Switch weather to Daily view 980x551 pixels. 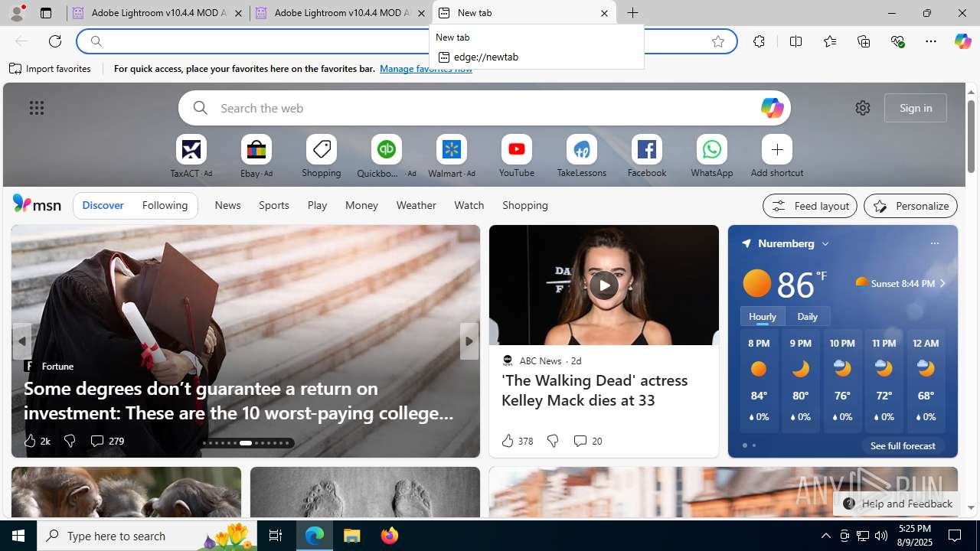(807, 316)
